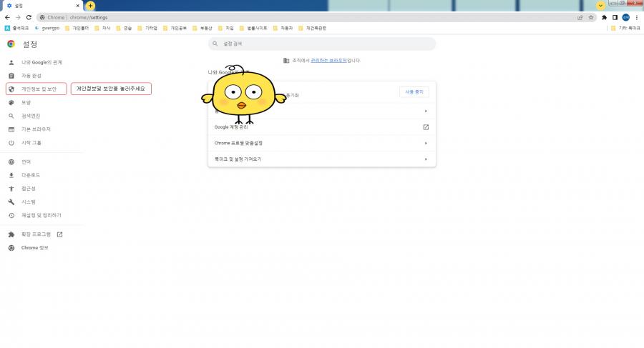Expand the Chrome 프로필 맞춤설정 row
644x348 pixels.
[321, 143]
